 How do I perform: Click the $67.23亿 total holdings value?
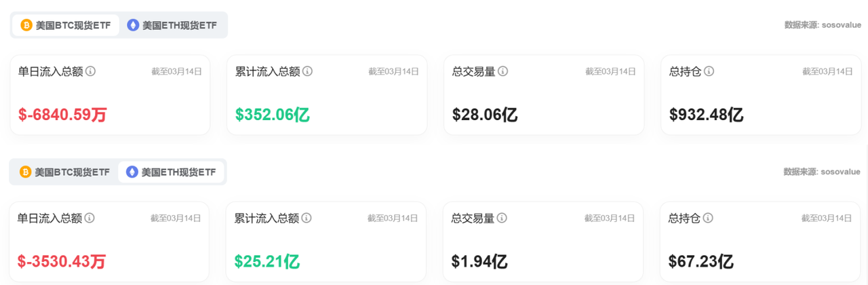pyautogui.click(x=701, y=261)
